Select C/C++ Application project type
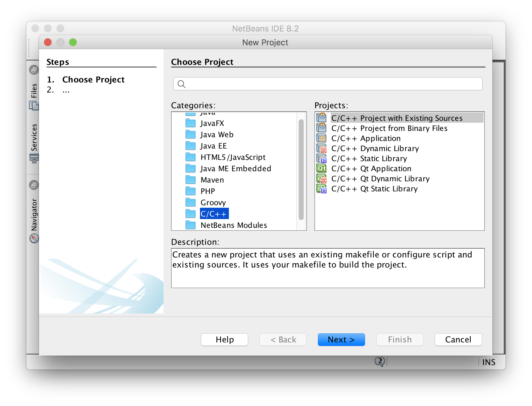This screenshot has height=406, width=532. (366, 138)
